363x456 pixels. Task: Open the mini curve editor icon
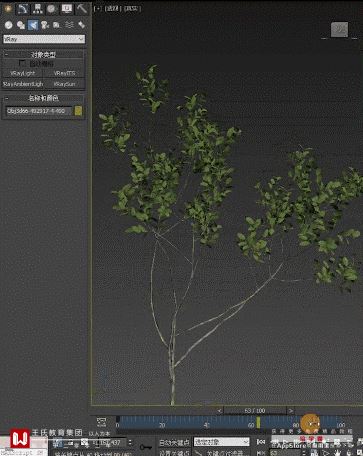click(101, 422)
